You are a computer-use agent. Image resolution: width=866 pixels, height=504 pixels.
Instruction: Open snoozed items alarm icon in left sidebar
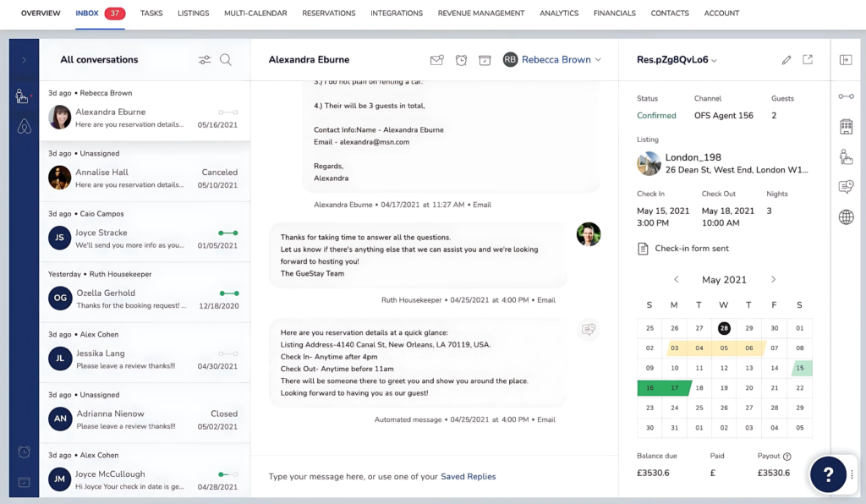(x=24, y=452)
